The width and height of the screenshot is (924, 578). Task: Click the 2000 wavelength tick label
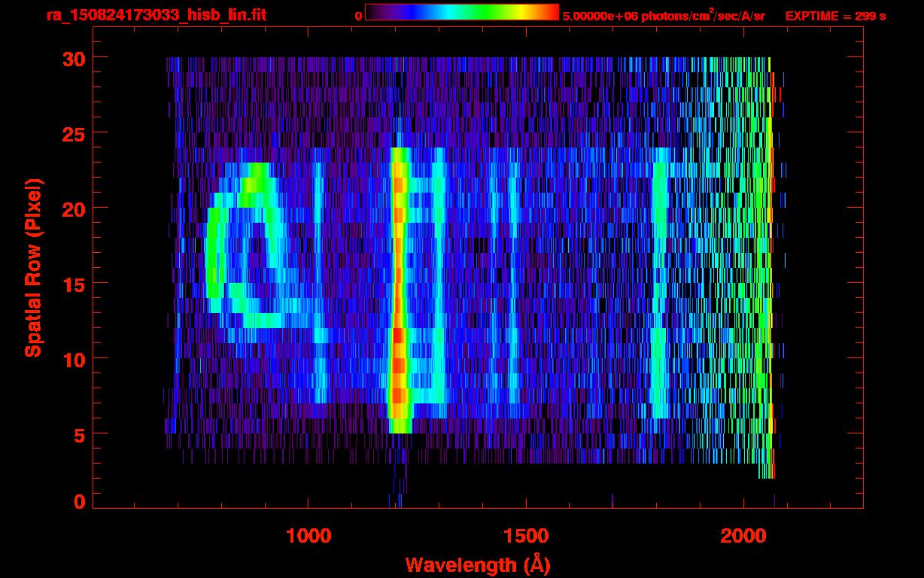click(743, 536)
